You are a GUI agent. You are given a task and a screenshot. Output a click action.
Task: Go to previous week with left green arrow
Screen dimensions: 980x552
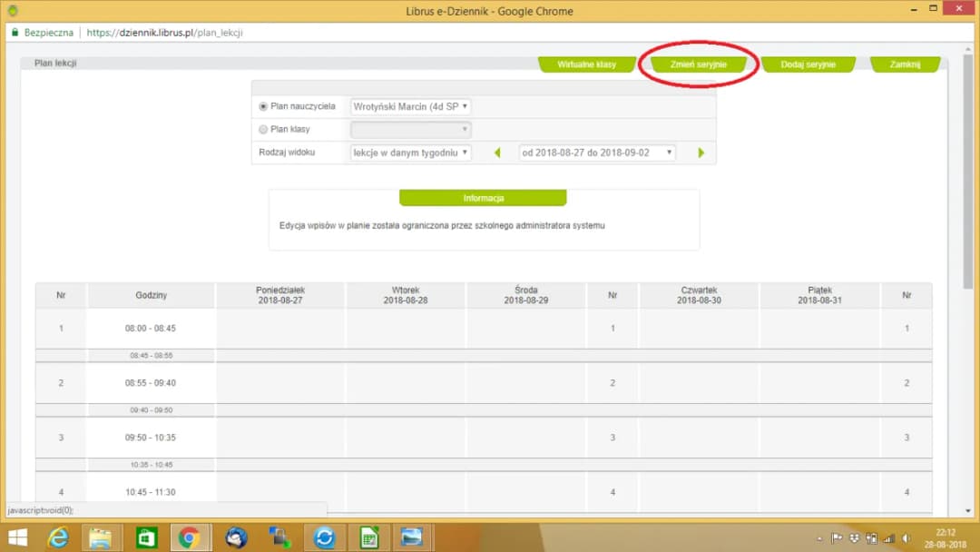tap(497, 153)
